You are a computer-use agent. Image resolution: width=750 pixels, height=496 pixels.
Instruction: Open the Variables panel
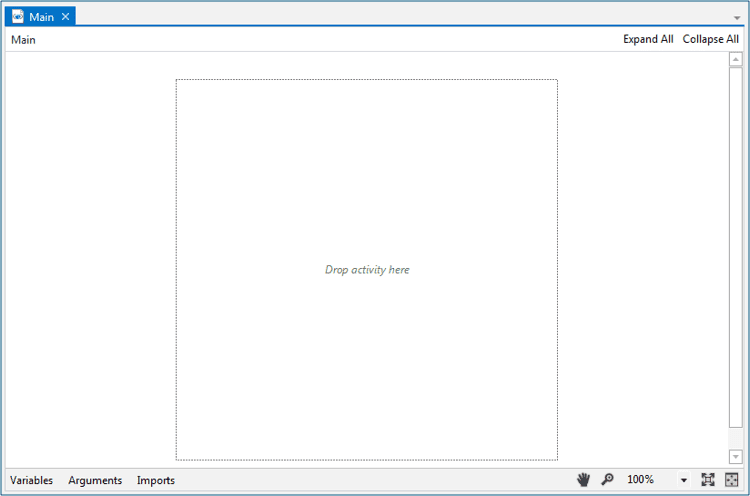(x=32, y=481)
